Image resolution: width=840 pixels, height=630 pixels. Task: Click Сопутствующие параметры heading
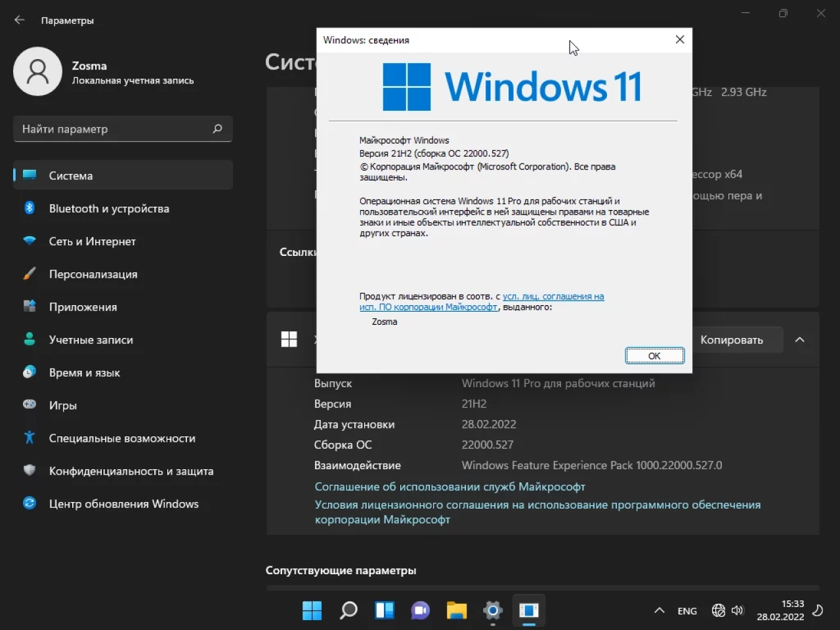[x=341, y=570]
